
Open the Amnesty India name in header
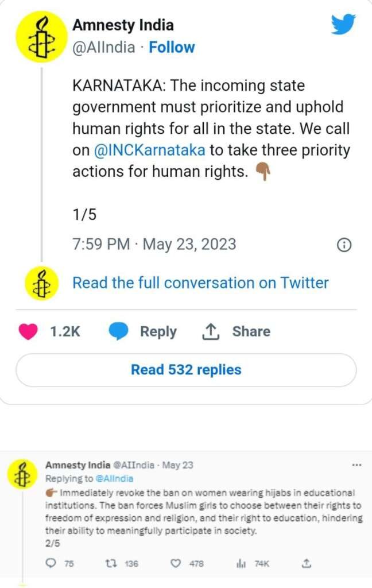click(123, 25)
